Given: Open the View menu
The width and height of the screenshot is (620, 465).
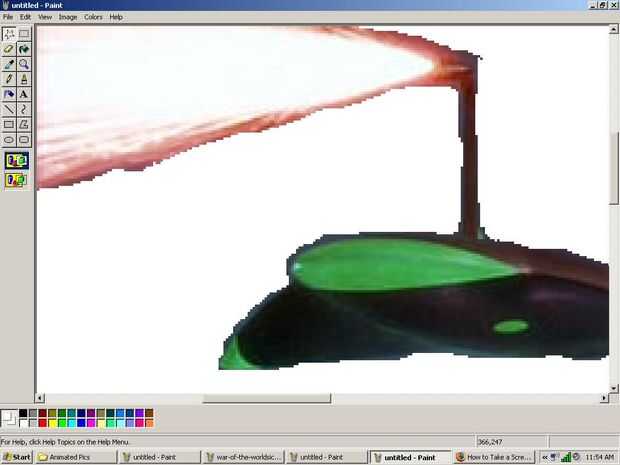Looking at the screenshot, I should 45,17.
